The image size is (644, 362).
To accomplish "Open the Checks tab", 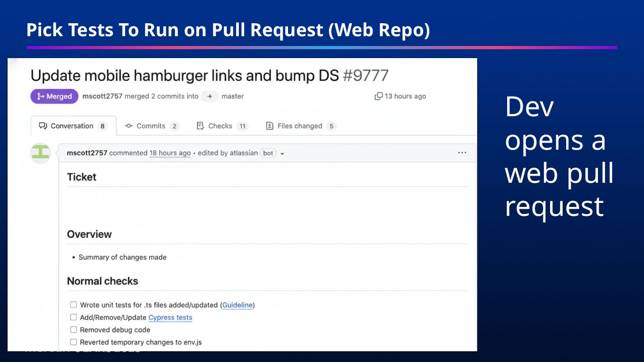I will pyautogui.click(x=222, y=126).
